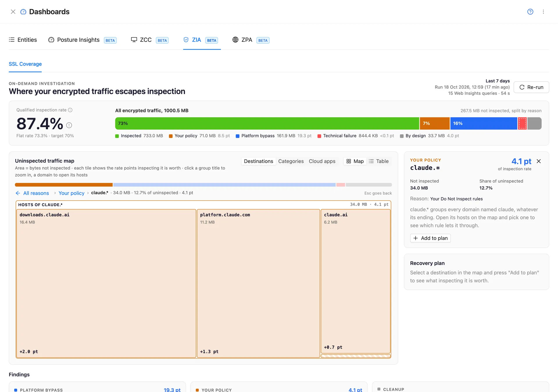This screenshot has width=558, height=392.
Task: Click the HOSTS OF CLAUDE.* group title
Action: click(x=40, y=205)
